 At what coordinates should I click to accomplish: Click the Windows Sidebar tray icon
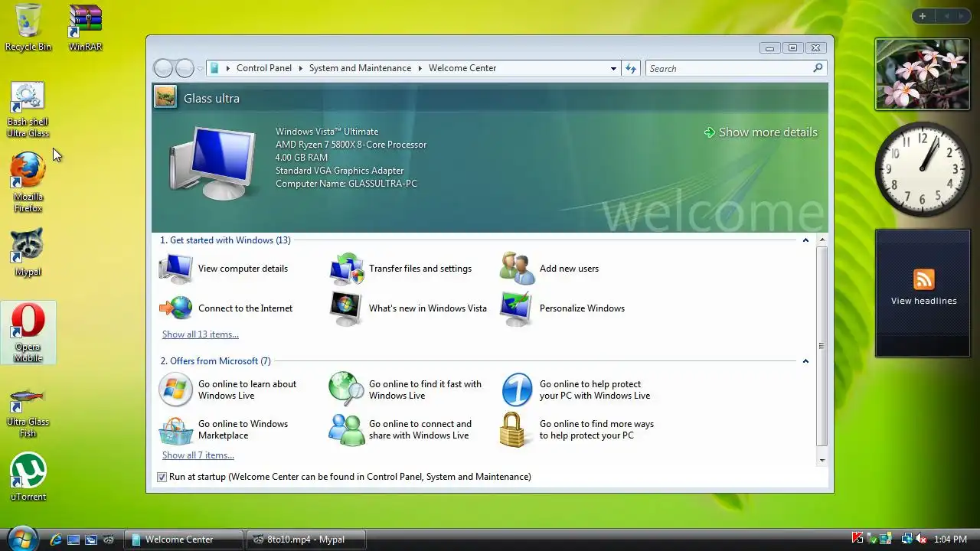pos(885,539)
